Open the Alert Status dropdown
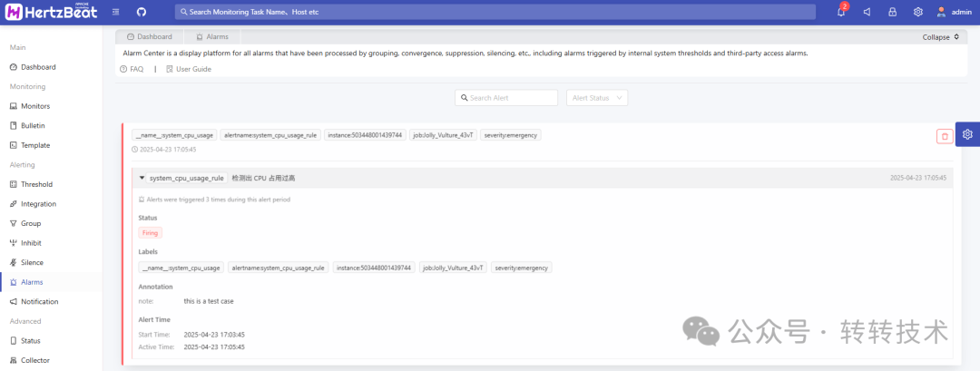Image resolution: width=980 pixels, height=371 pixels. 597,98
